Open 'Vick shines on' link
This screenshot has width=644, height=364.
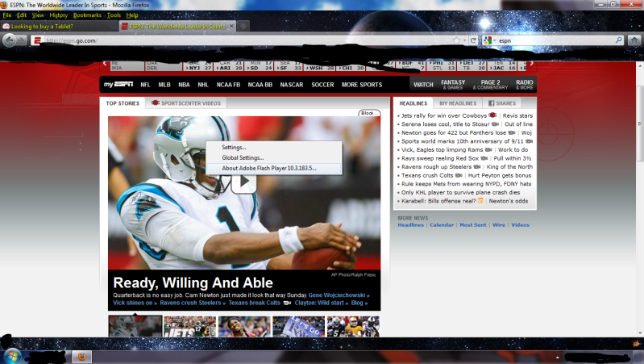click(x=135, y=303)
